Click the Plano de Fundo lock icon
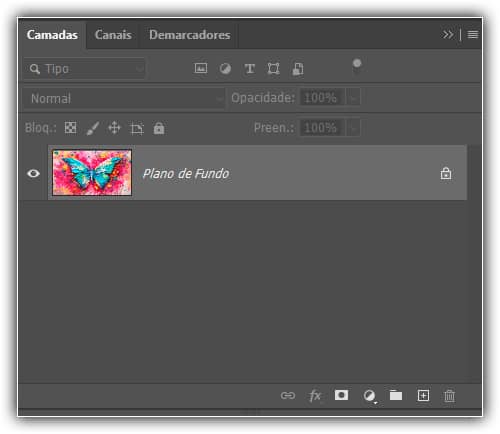 tap(446, 173)
